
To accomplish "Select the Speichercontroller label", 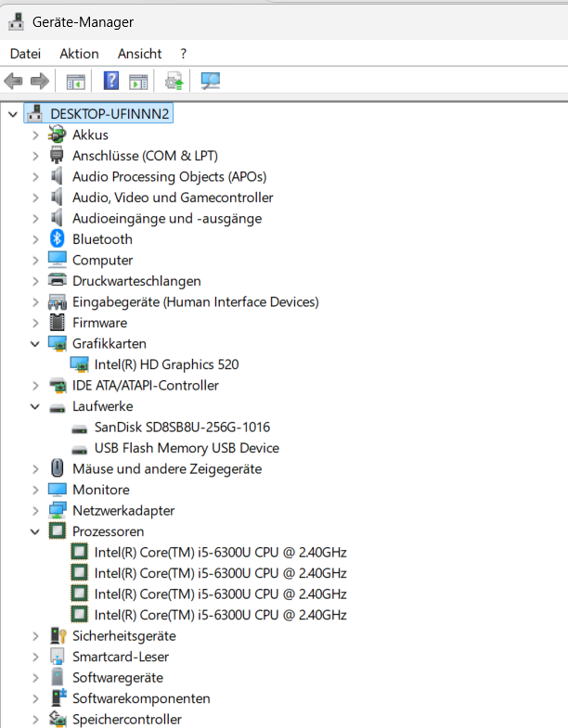I will tap(127, 720).
